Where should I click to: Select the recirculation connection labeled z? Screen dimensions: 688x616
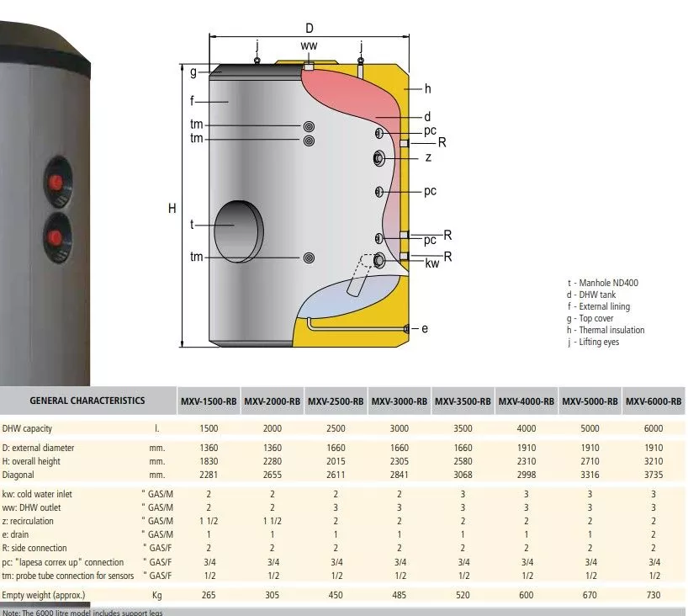(x=379, y=158)
